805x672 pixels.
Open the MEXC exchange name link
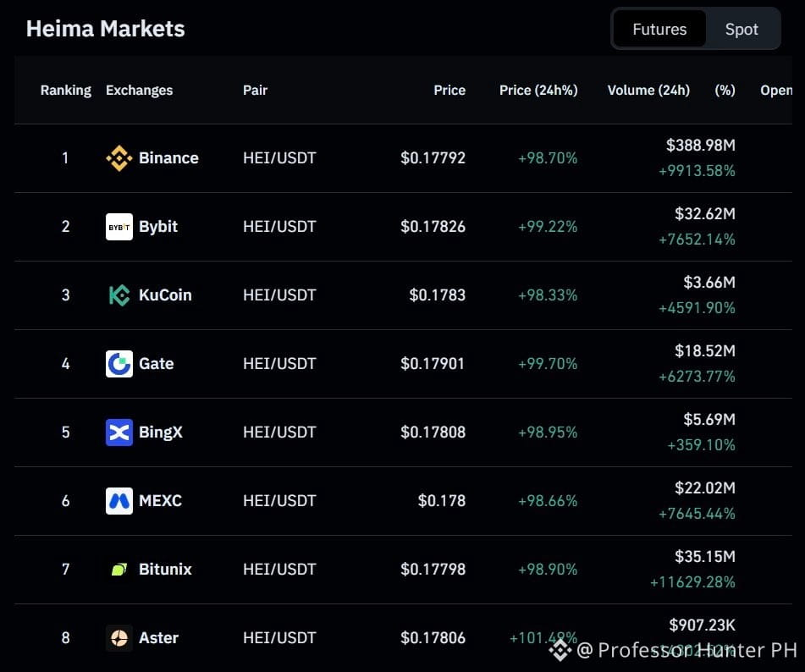pyautogui.click(x=160, y=501)
